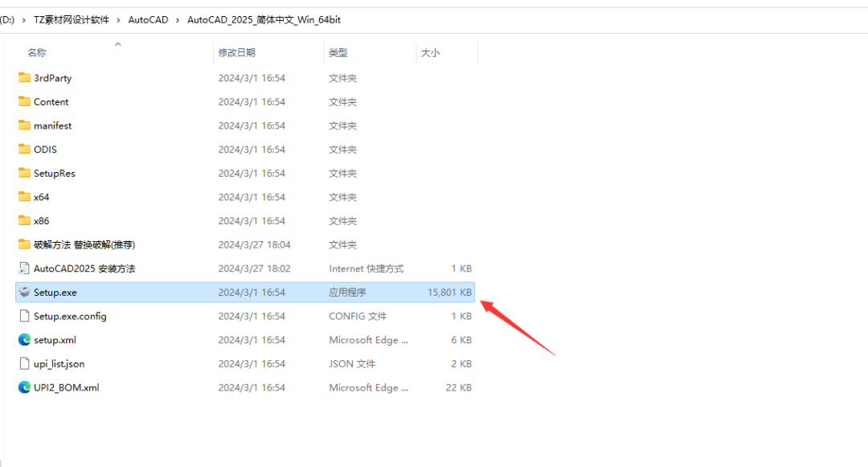This screenshot has width=868, height=467.
Task: Sort files by 名称 column header
Action: [x=37, y=52]
